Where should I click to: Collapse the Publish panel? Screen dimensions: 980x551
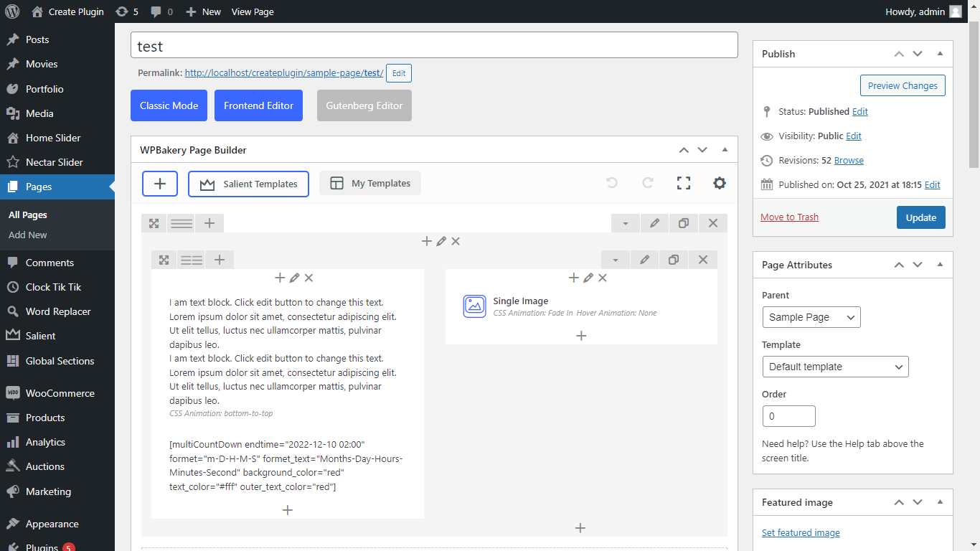[940, 54]
